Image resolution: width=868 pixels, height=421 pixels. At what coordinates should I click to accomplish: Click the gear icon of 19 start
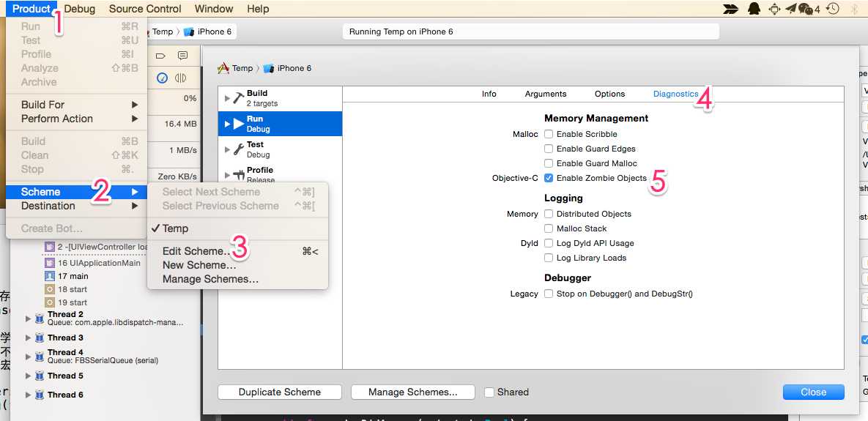point(49,302)
